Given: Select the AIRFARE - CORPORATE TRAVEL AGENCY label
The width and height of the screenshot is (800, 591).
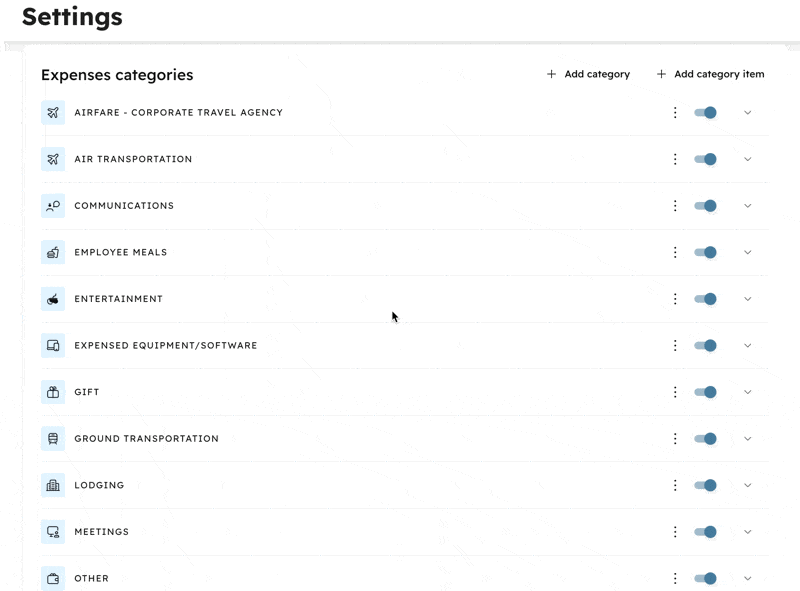Looking at the screenshot, I should (x=179, y=112).
